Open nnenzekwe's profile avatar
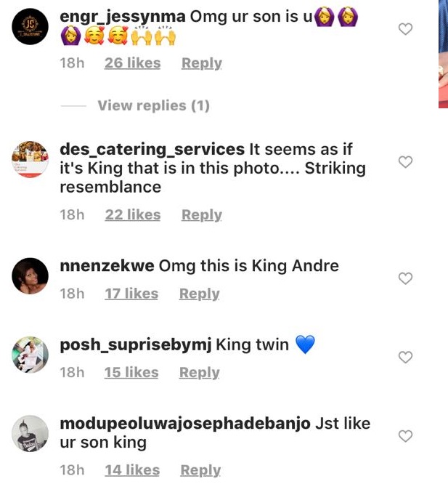This screenshot has height=492, width=448. tap(30, 276)
